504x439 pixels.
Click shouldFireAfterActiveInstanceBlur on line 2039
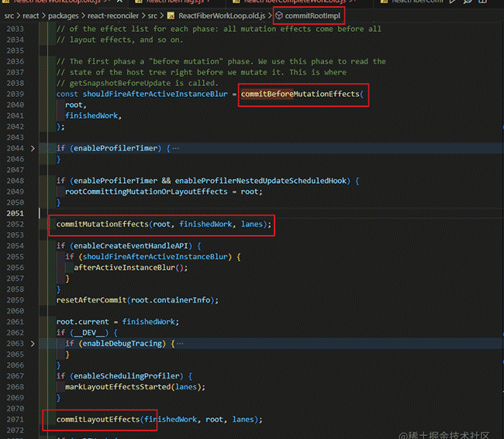pyautogui.click(x=155, y=94)
